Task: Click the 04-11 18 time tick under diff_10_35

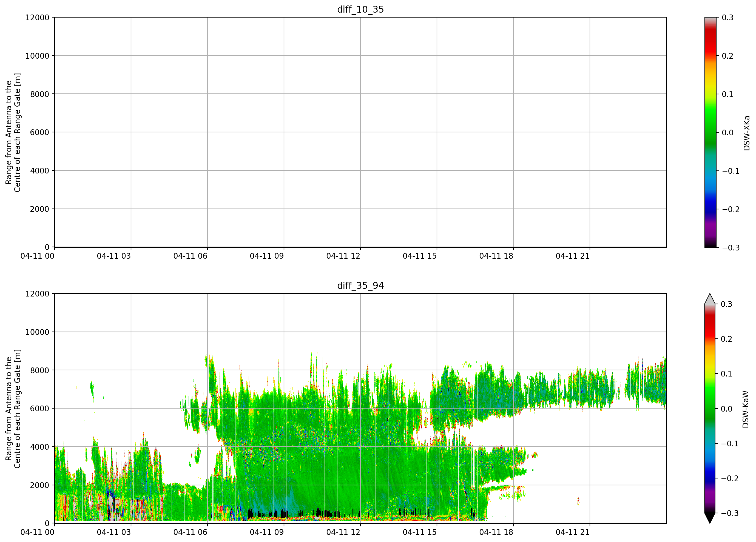Action: [496, 256]
